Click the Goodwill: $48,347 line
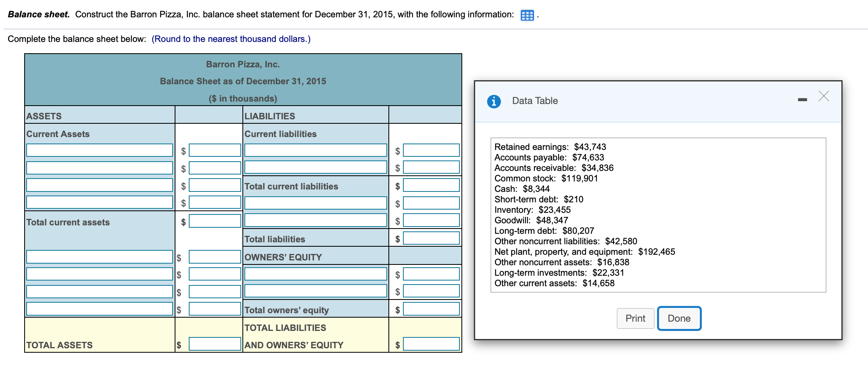The image size is (868, 391). point(531,220)
